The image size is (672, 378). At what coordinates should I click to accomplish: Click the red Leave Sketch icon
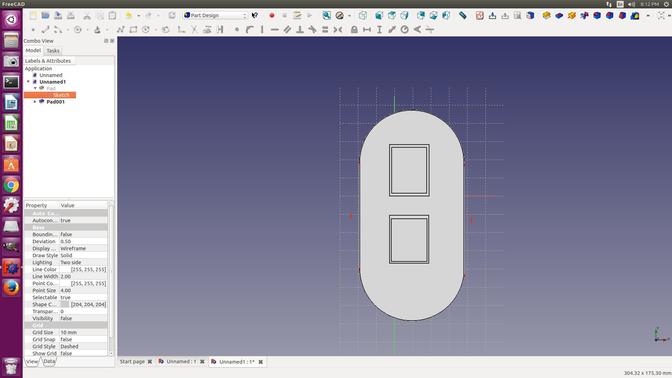[x=480, y=15]
